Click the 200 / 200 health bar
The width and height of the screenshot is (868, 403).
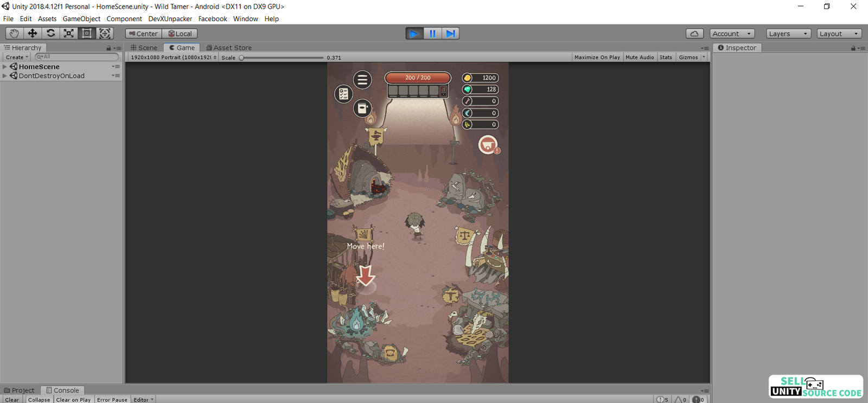pos(418,78)
